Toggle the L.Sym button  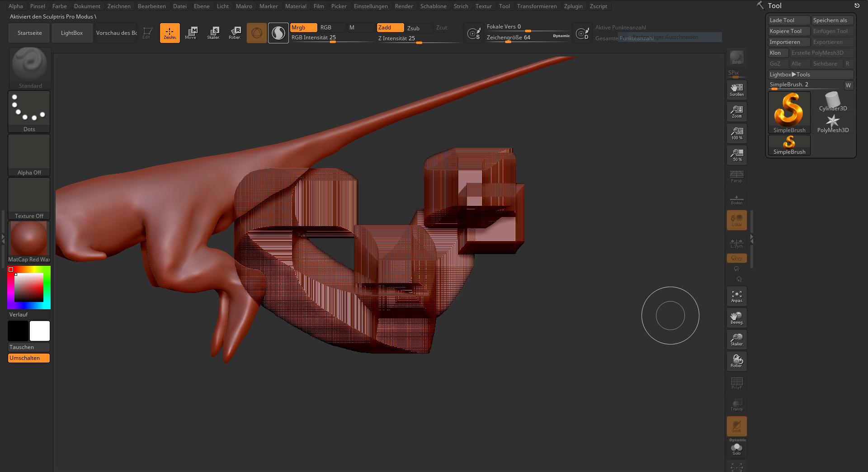pyautogui.click(x=737, y=243)
